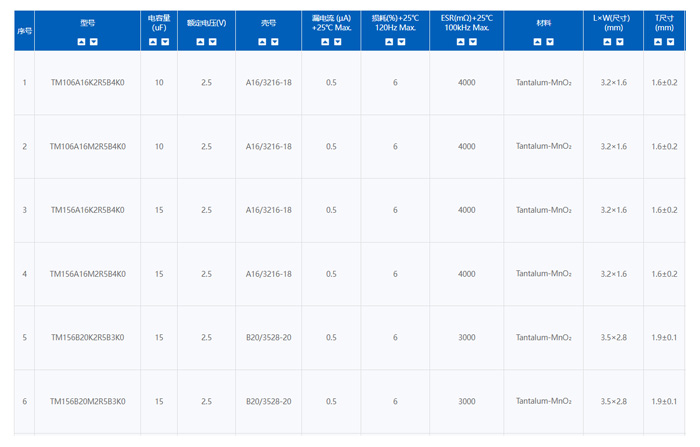Sort 电容量 (uF) column ascending
Screen dimensions: 700x447
coord(152,42)
